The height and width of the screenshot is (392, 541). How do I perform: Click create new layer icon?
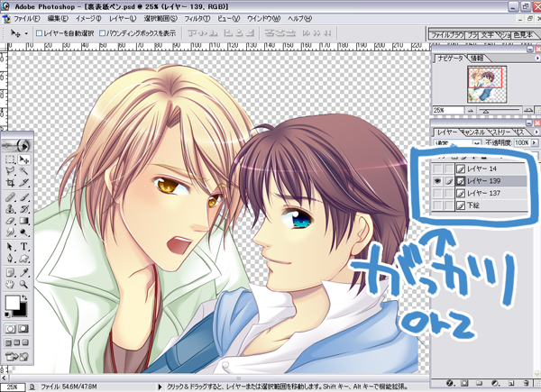[x=511, y=383]
